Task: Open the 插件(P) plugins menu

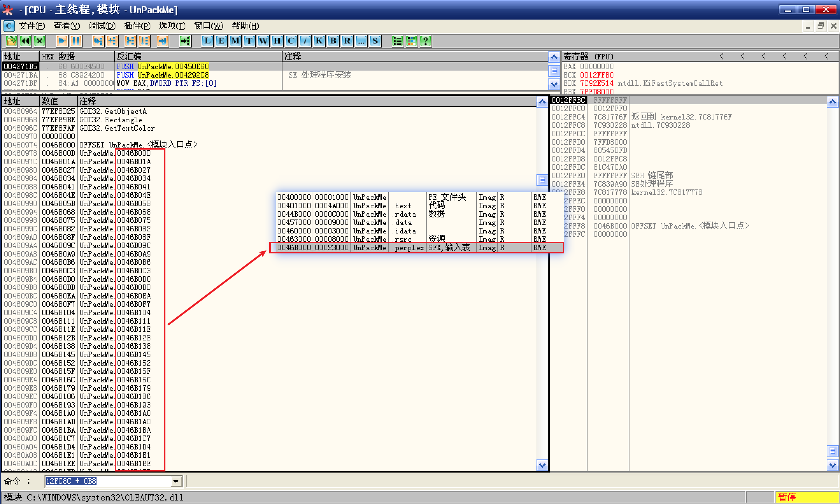Action: pyautogui.click(x=137, y=26)
